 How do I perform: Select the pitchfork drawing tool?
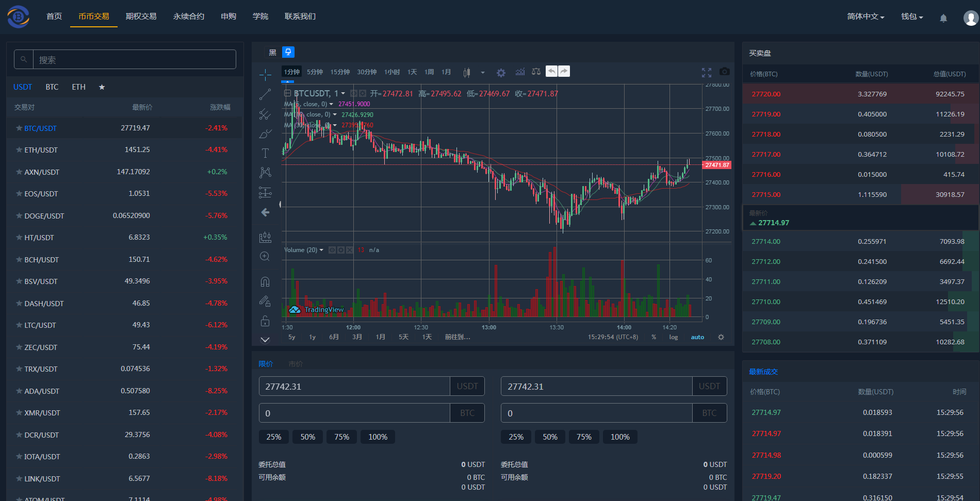tap(265, 114)
